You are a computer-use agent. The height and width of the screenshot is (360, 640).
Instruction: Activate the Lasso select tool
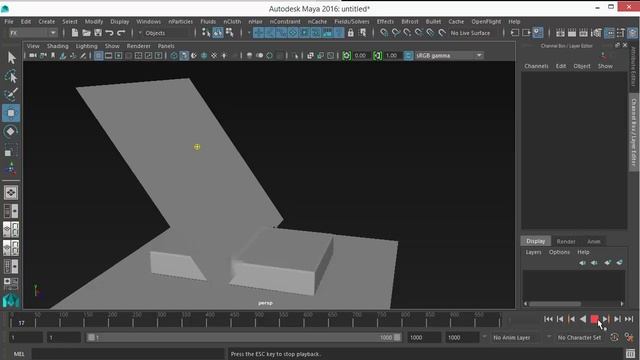point(11,76)
